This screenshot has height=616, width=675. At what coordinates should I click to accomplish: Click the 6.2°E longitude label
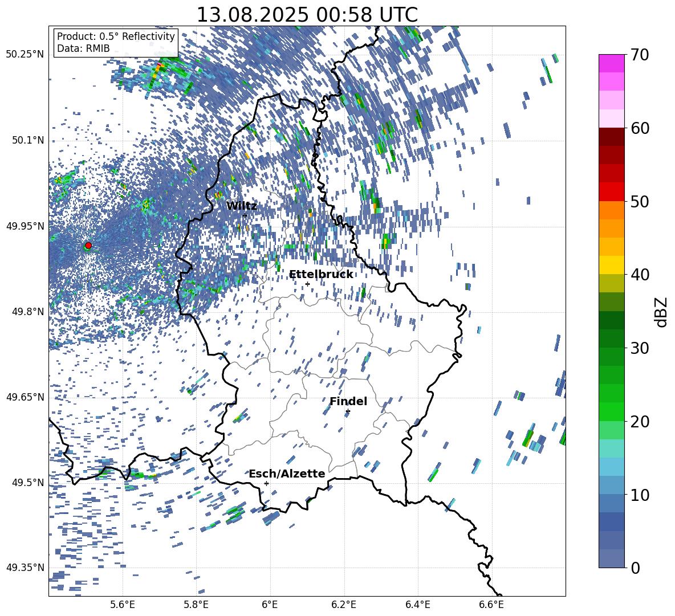point(344,605)
